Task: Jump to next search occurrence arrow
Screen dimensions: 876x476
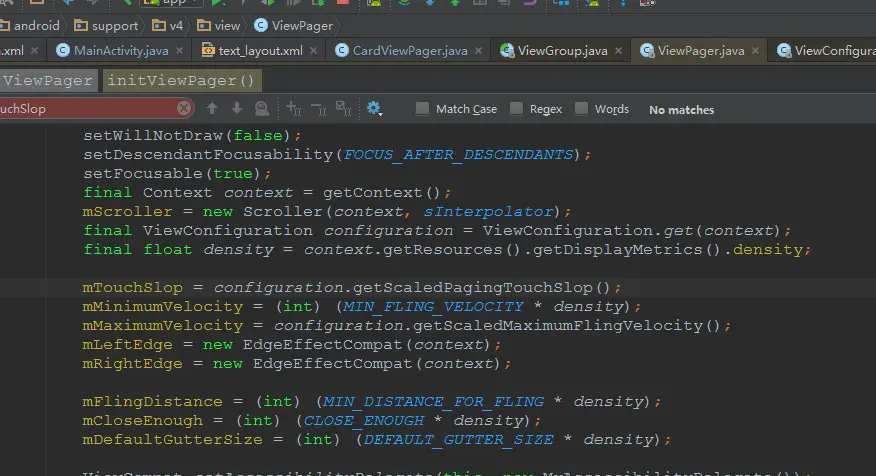Action: (x=237, y=108)
